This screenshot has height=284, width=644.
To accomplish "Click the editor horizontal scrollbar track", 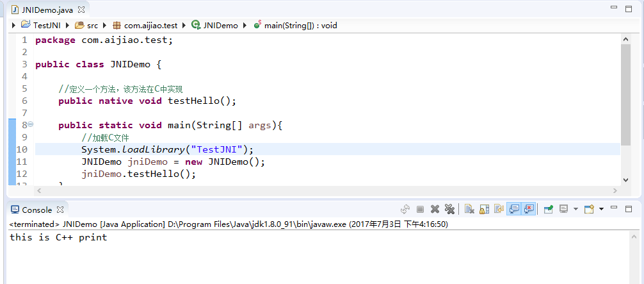I will tap(320, 190).
